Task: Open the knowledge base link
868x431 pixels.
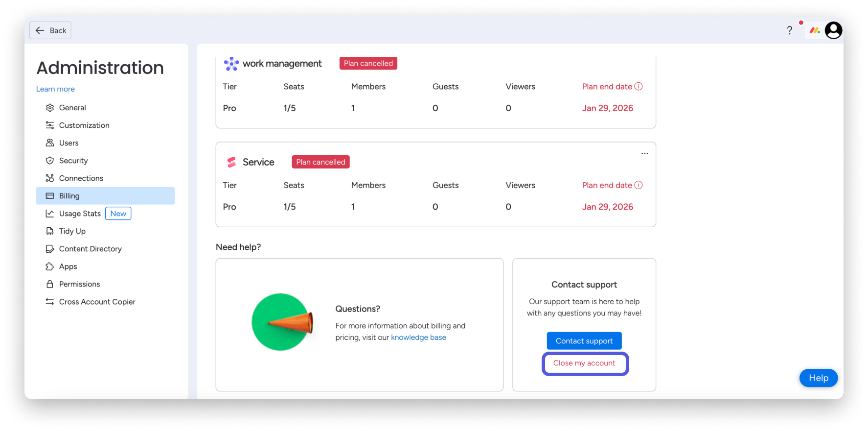Action: pos(418,337)
